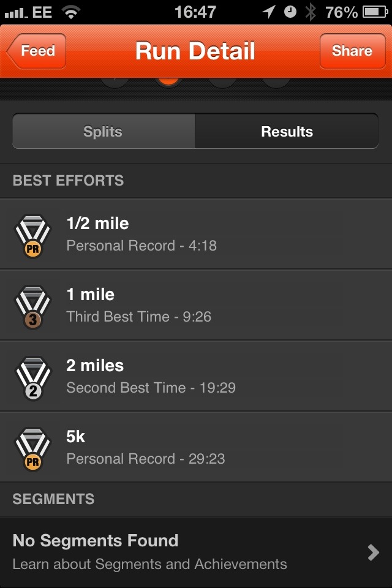Tap the alarm clock status icon
The image size is (392, 588).
pyautogui.click(x=290, y=12)
